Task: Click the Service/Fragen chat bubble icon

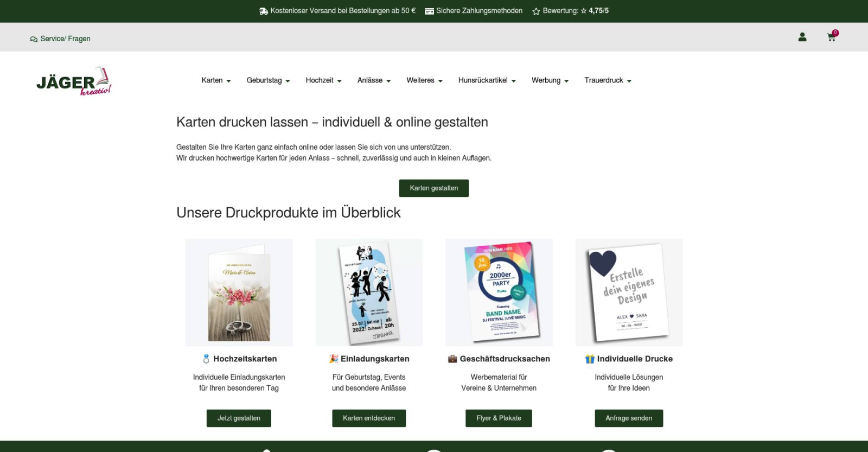Action: [x=34, y=39]
